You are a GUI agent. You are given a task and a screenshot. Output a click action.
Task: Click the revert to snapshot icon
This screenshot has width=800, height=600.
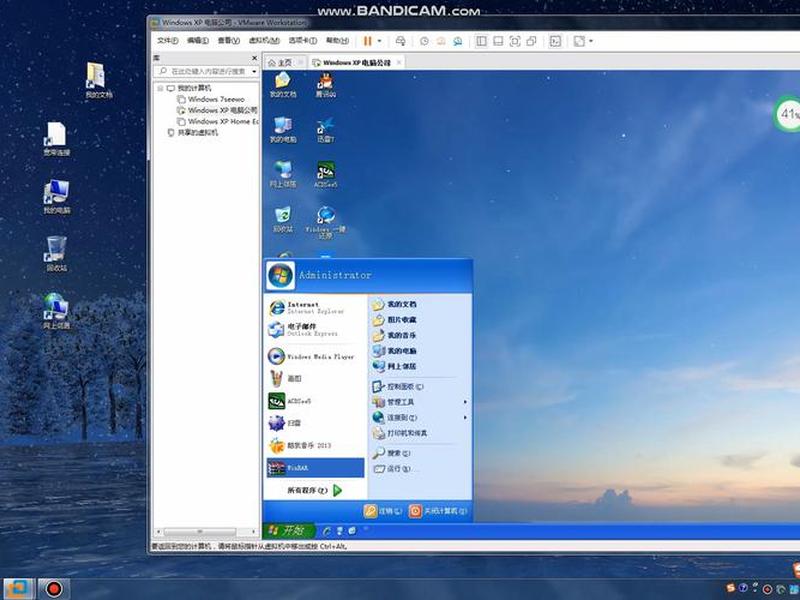click(x=441, y=41)
